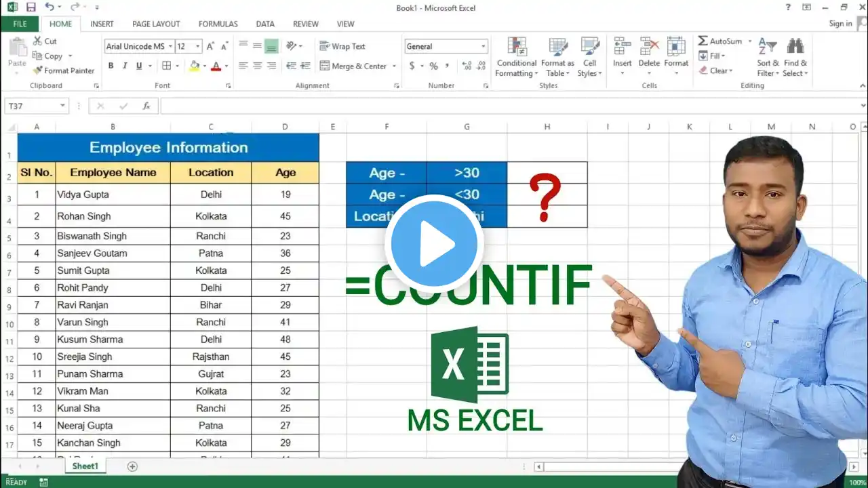
Task: Click the Insert cells icon
Action: click(623, 47)
